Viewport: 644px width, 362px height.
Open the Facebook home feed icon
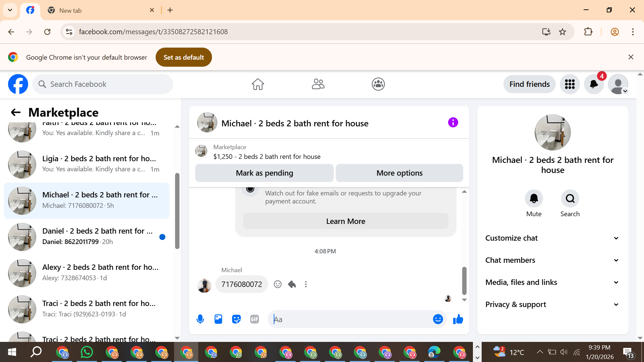(x=258, y=84)
